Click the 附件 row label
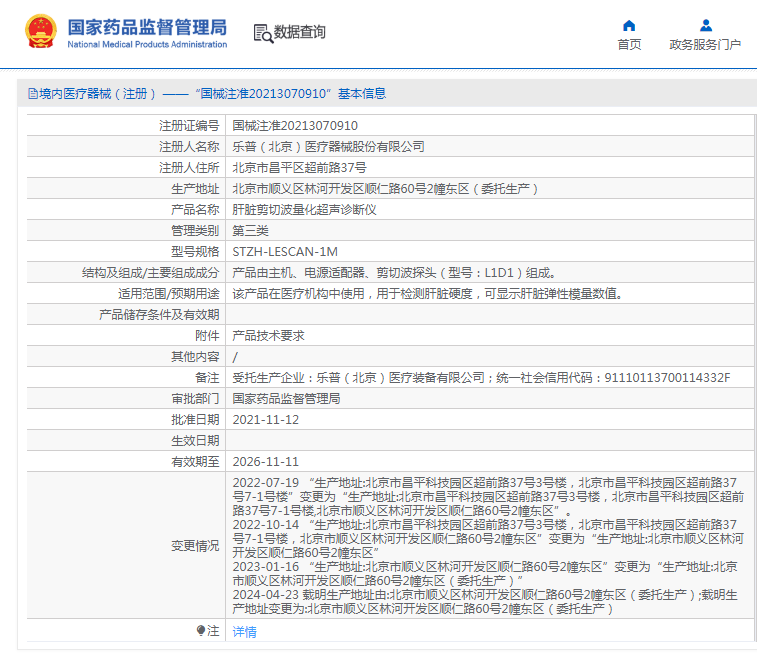The image size is (757, 655). [x=207, y=335]
